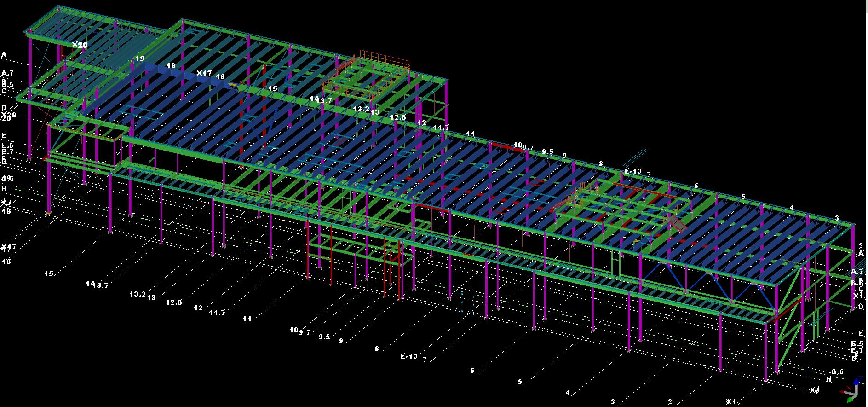Select ground-level grid label "E-13"
The width and height of the screenshot is (868, 407).
409,356
